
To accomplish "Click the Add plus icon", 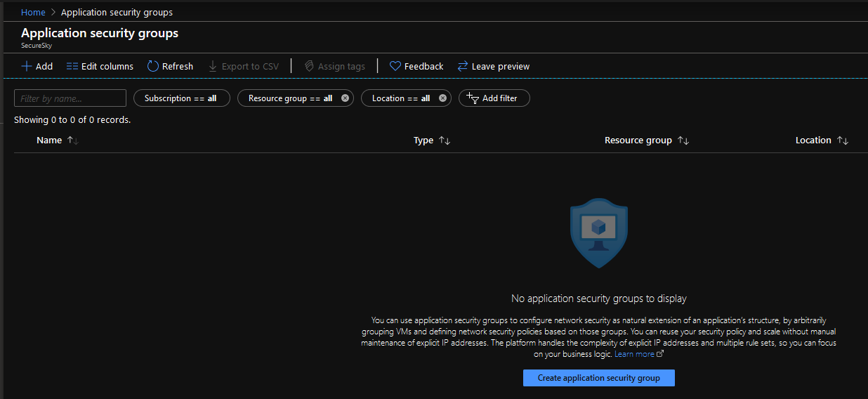I will [x=26, y=66].
